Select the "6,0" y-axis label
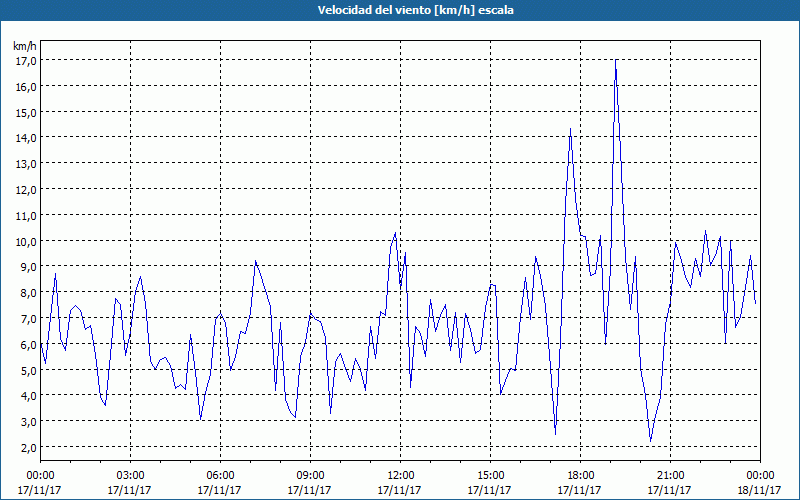This screenshot has width=800, height=500. pyautogui.click(x=28, y=344)
